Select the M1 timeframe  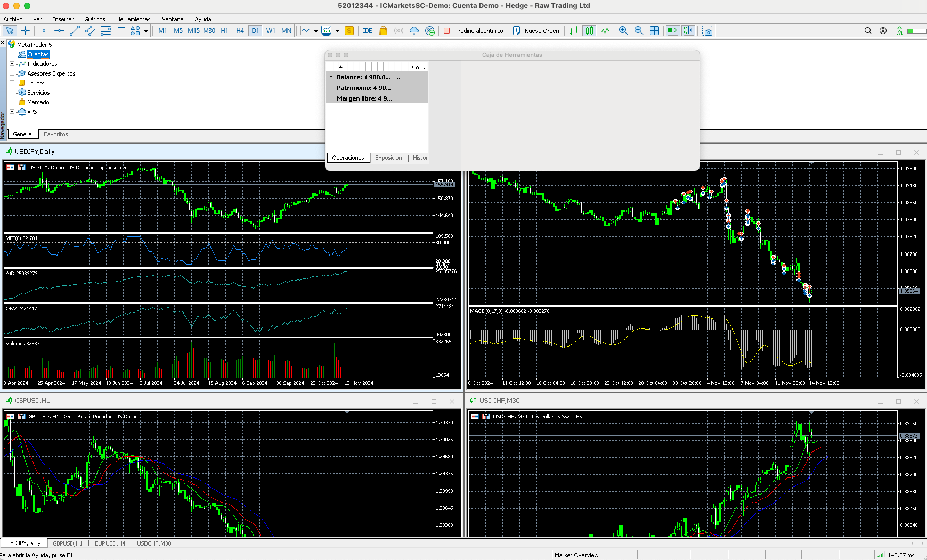point(162,30)
